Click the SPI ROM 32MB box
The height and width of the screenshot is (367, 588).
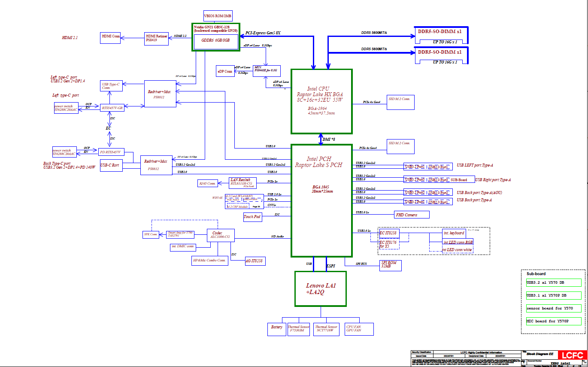coord(390,265)
